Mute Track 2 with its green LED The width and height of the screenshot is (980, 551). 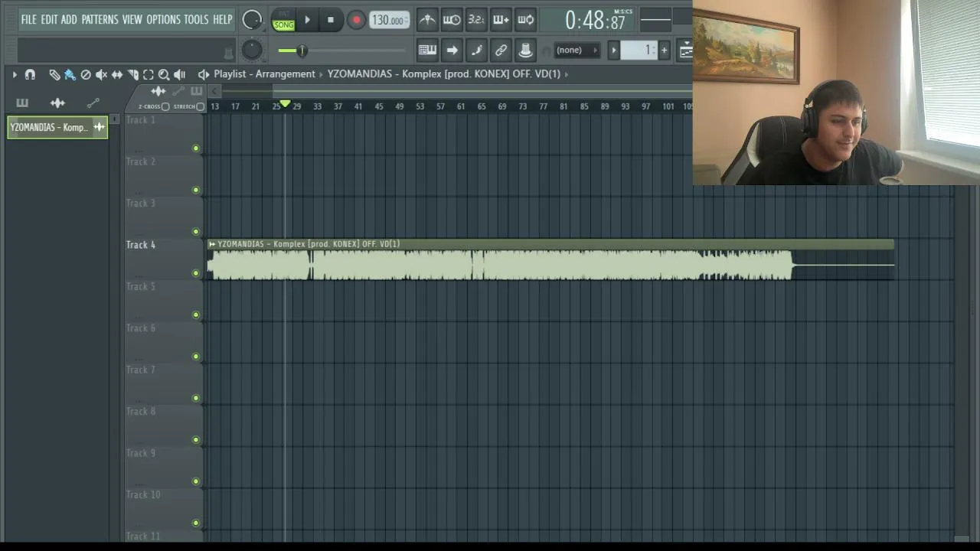point(196,190)
